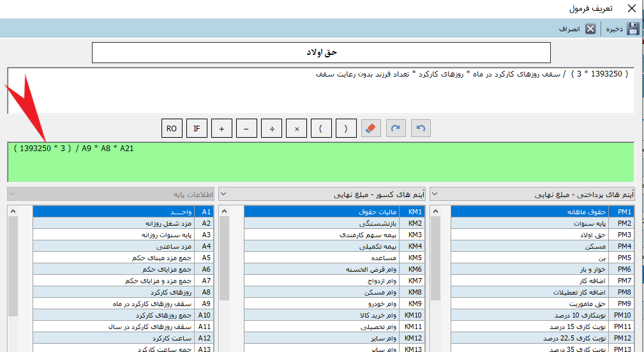Click the eraser icon to clear formula

tap(371, 129)
